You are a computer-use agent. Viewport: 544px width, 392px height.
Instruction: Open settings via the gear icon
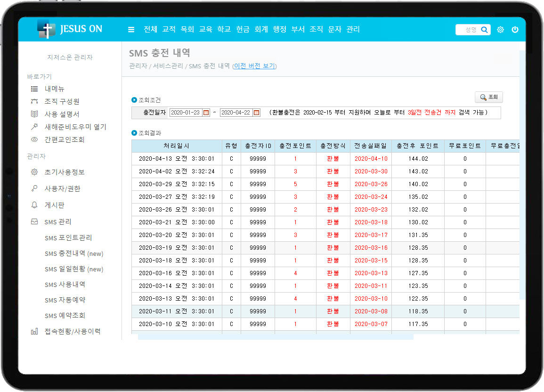pyautogui.click(x=500, y=30)
